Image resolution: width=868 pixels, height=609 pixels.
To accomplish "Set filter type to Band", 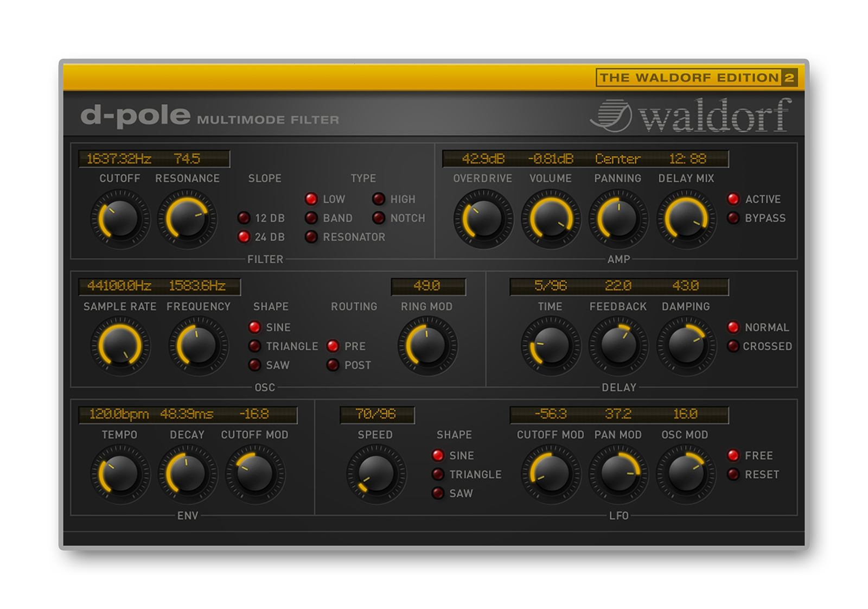I will coord(311,218).
